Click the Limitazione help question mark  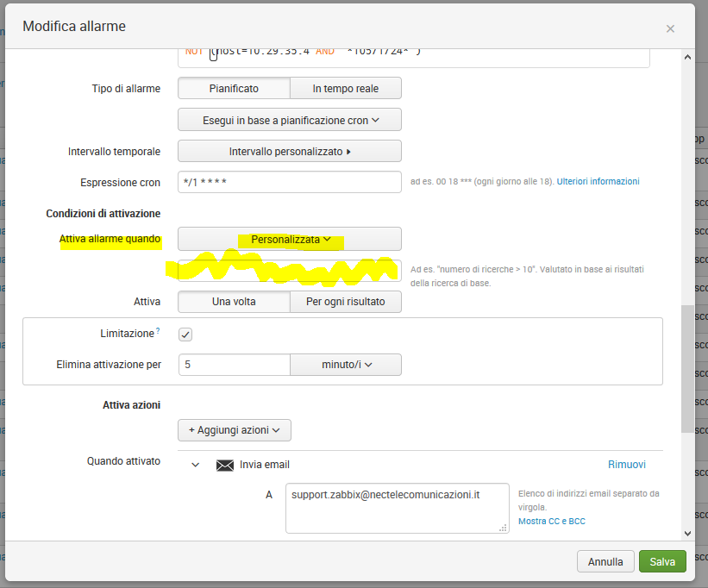(158, 331)
